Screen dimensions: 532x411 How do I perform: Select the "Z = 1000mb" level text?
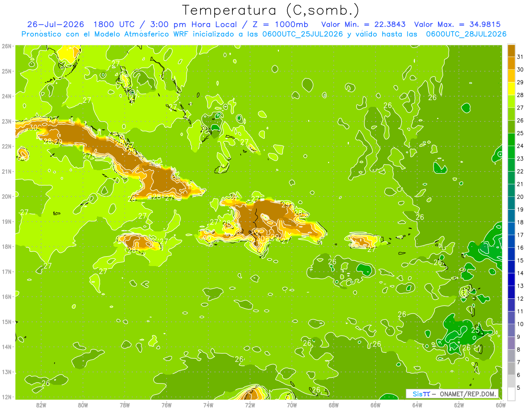pyautogui.click(x=280, y=24)
